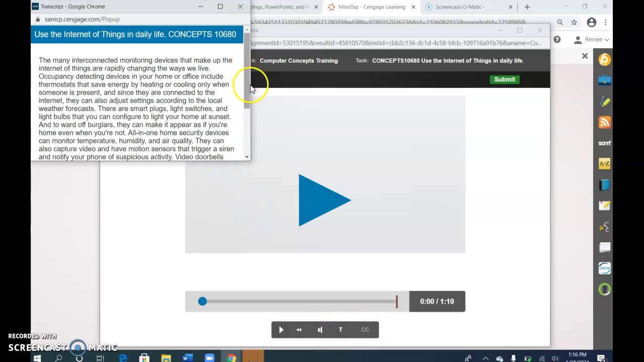
Task: Open Zoom from taskbar
Action: click(x=209, y=358)
